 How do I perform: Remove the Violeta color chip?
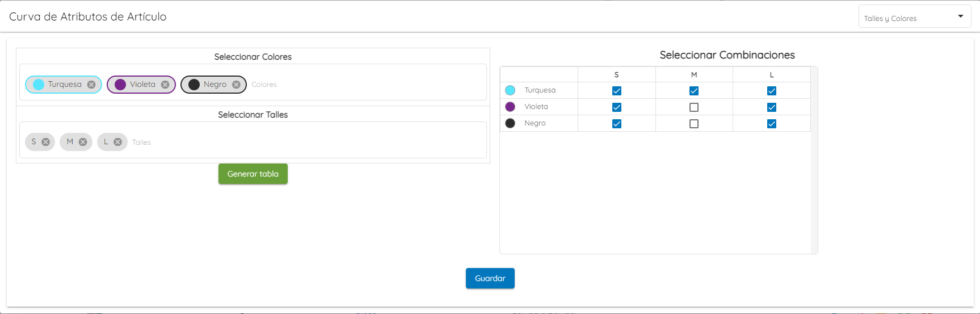(x=165, y=85)
